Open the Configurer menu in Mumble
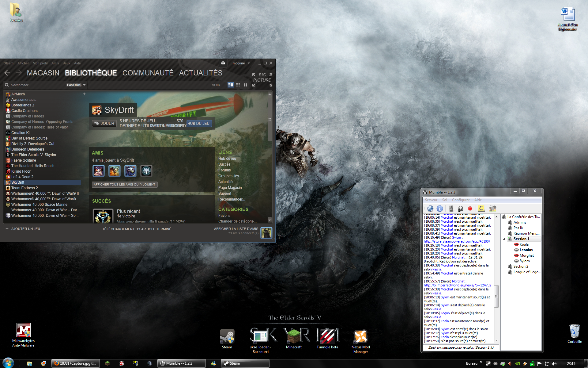This screenshot has height=368, width=588. coord(461,200)
